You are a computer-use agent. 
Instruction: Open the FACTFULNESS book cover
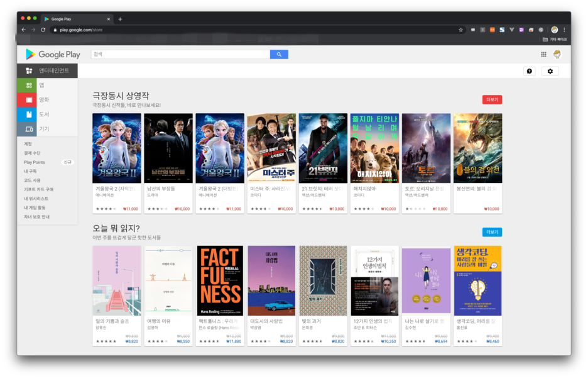coord(220,281)
